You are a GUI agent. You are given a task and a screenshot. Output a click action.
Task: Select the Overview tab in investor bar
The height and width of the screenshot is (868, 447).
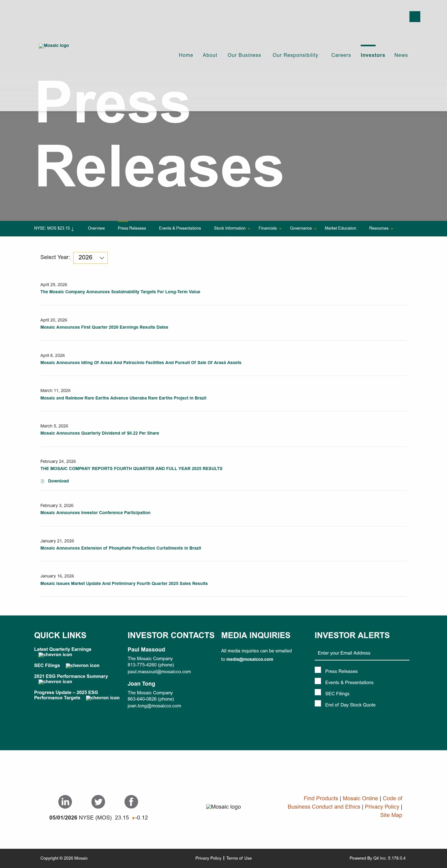(x=96, y=228)
